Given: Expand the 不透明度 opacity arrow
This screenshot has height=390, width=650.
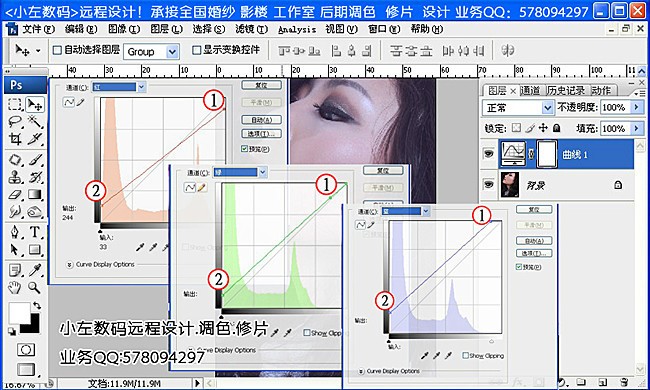Looking at the screenshot, I should (637, 107).
